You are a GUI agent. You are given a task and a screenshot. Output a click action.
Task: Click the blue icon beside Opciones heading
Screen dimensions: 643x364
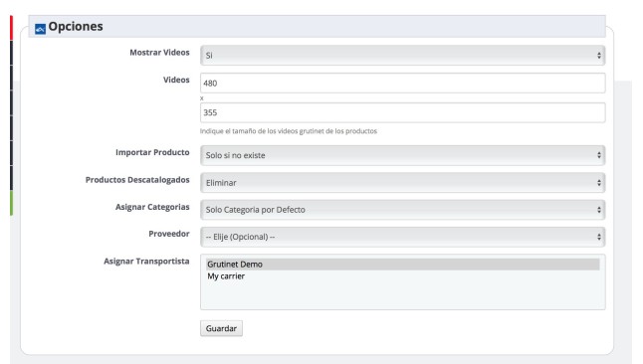pyautogui.click(x=40, y=29)
